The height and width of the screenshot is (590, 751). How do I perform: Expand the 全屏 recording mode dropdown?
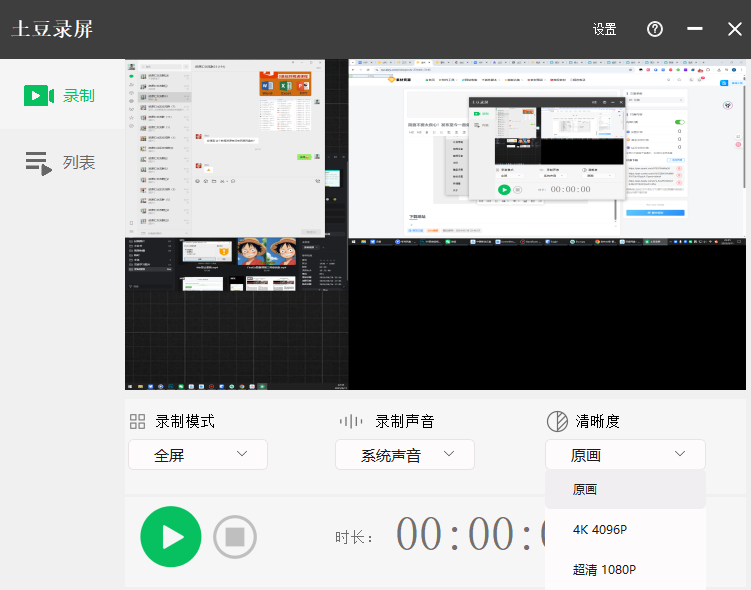click(x=198, y=455)
